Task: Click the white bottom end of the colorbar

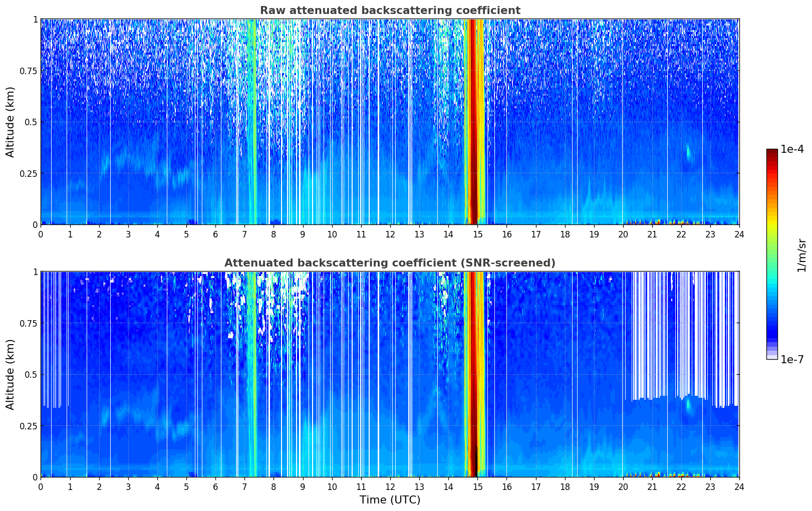Action: [x=772, y=357]
